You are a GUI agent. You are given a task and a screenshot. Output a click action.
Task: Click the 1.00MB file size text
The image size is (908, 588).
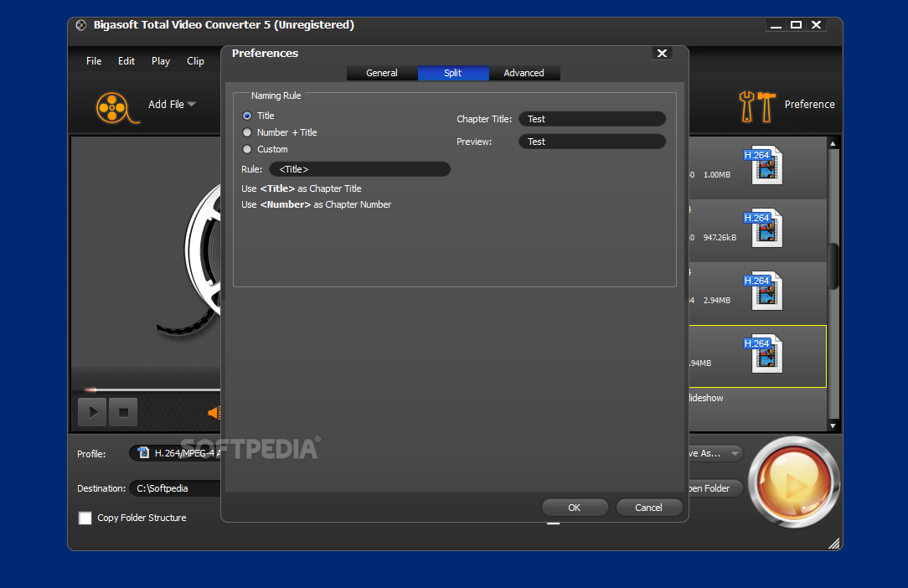pos(717,175)
